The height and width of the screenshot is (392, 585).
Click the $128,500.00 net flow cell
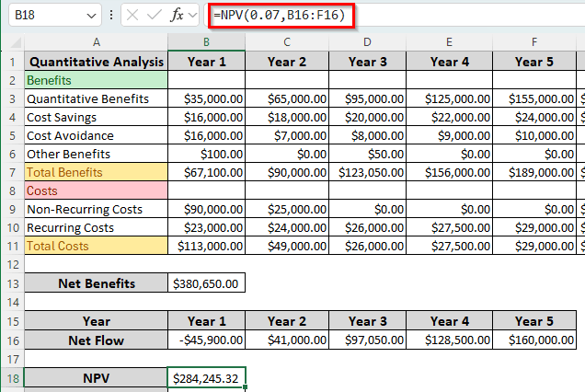click(x=449, y=340)
